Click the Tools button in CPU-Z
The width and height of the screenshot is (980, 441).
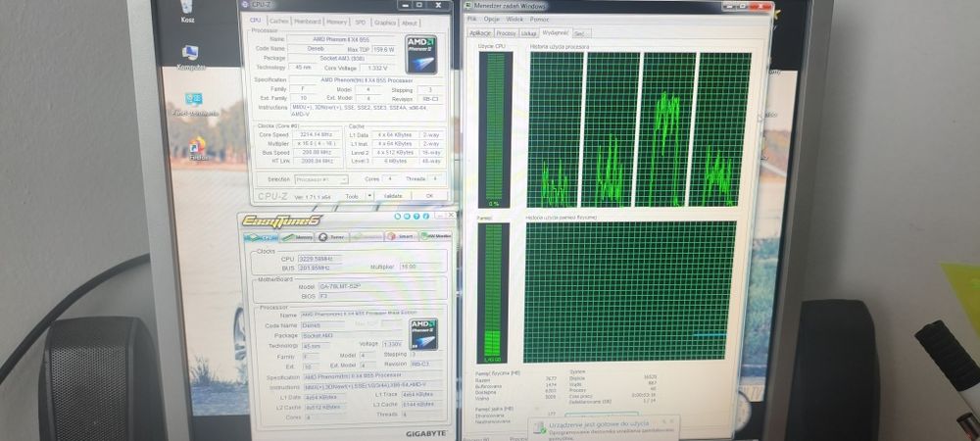coord(352,196)
